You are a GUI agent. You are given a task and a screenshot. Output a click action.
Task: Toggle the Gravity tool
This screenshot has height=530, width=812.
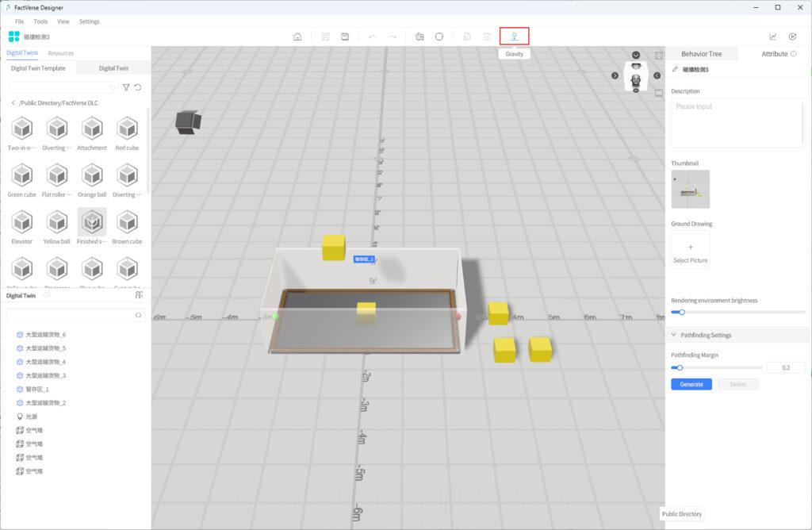514,36
